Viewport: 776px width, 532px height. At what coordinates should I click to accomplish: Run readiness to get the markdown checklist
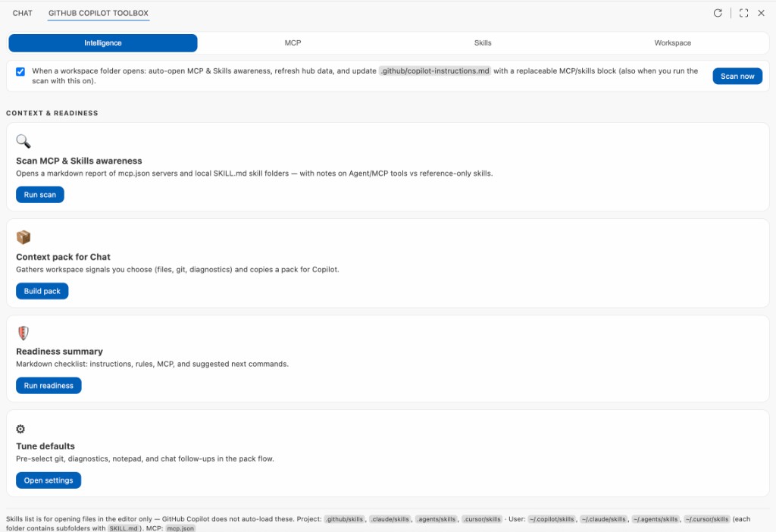coord(48,385)
